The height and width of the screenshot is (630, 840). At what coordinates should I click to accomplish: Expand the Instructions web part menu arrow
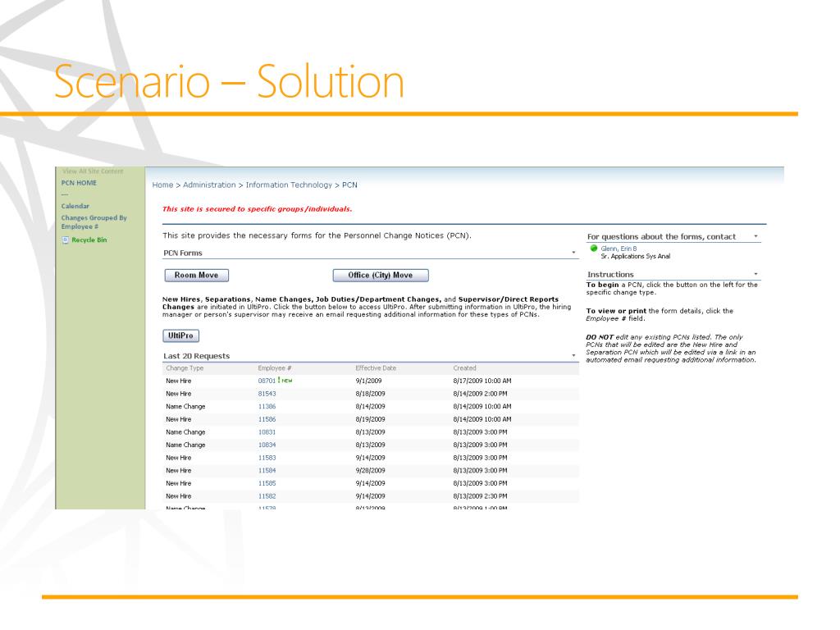click(x=756, y=274)
